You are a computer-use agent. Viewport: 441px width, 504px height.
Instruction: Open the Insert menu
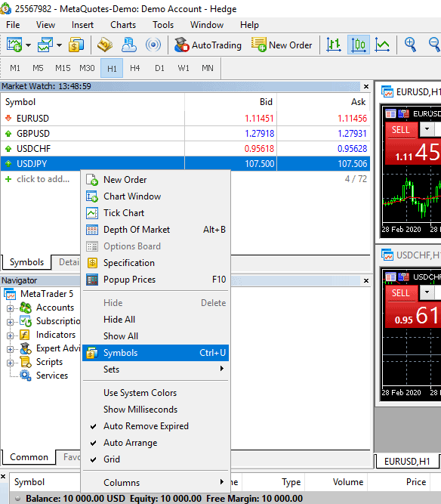pyautogui.click(x=82, y=25)
